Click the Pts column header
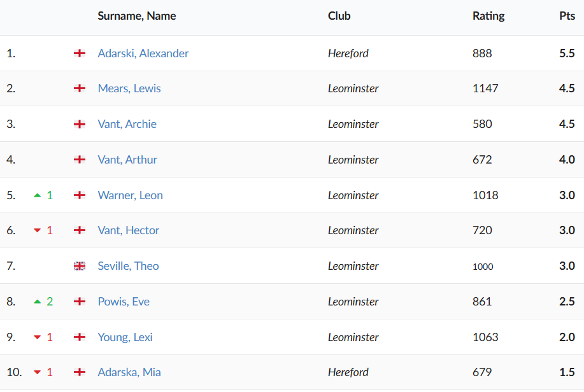Viewport: 584px width, 392px height. tap(567, 16)
